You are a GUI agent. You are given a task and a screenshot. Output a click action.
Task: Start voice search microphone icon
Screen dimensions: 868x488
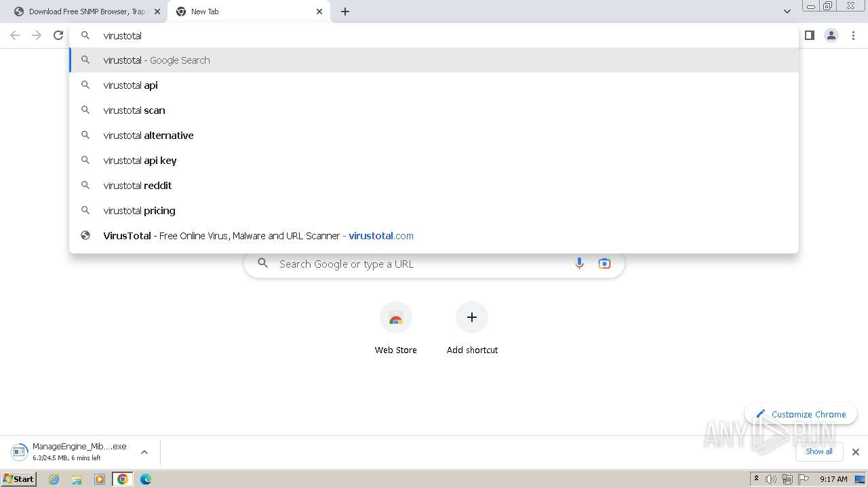579,264
